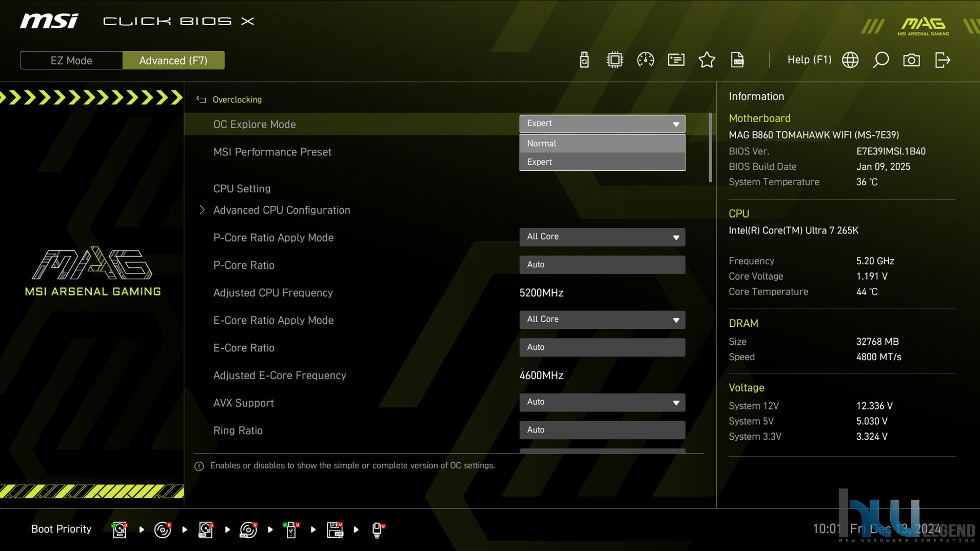
Task: Open the board card icon in toolbar
Action: click(676, 60)
